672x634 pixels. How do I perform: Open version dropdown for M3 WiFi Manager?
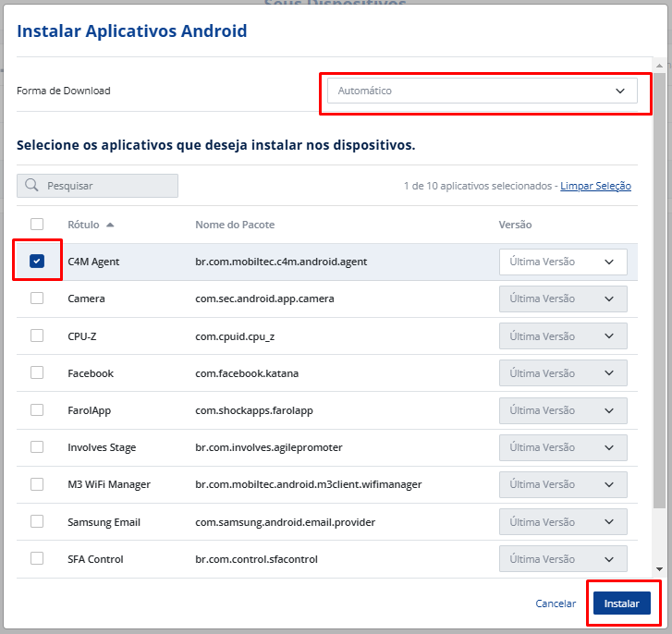coord(563,484)
